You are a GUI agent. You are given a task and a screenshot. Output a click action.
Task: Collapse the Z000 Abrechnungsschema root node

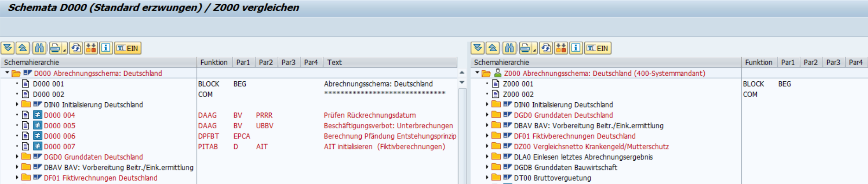pos(477,73)
